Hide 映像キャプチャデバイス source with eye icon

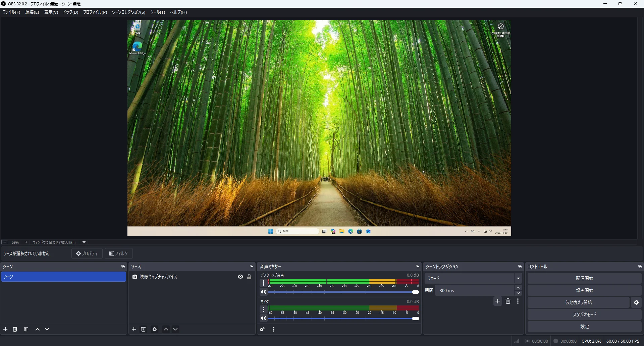point(240,277)
